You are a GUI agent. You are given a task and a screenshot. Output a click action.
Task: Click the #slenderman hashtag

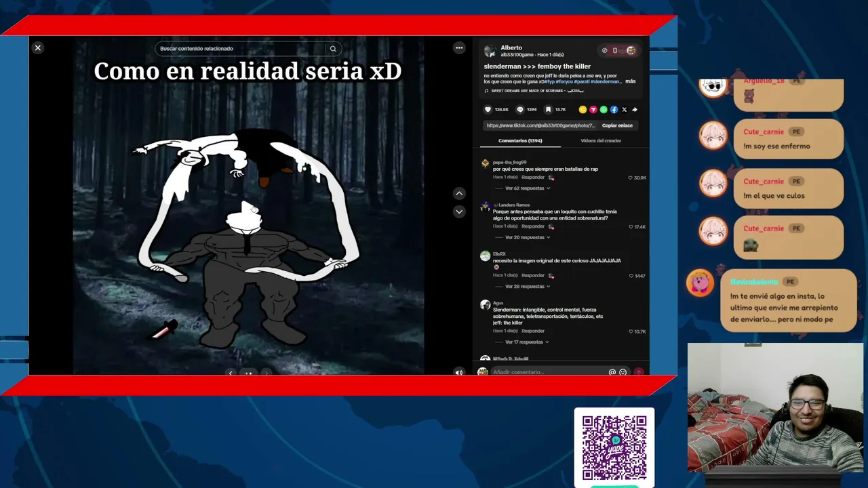pyautogui.click(x=606, y=81)
